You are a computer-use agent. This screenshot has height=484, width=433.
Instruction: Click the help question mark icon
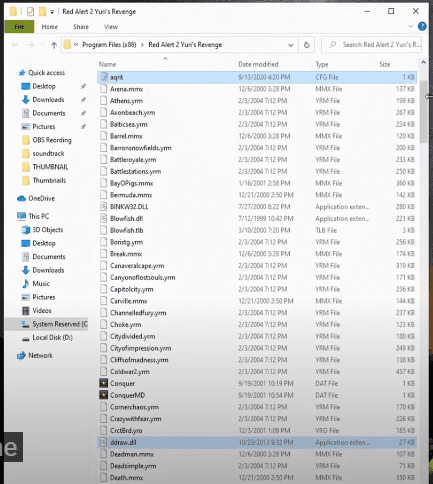[422, 26]
